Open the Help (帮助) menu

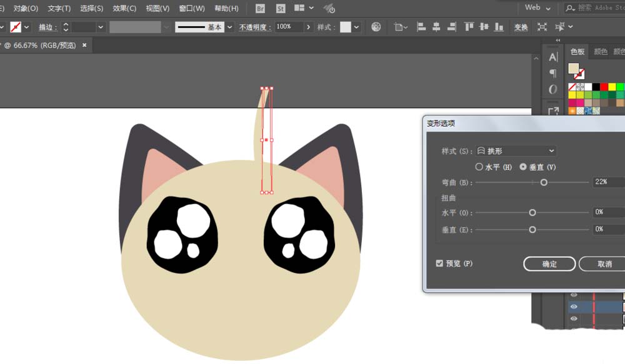pyautogui.click(x=226, y=8)
